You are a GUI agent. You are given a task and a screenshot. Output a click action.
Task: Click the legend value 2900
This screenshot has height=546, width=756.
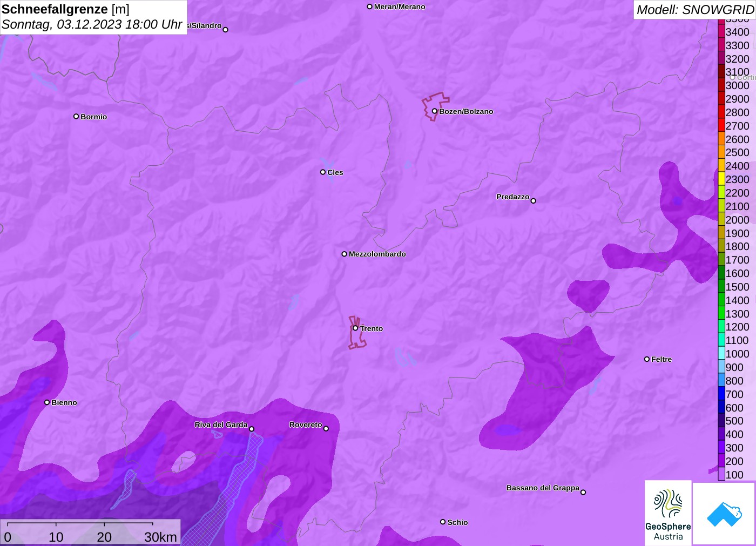737,99
